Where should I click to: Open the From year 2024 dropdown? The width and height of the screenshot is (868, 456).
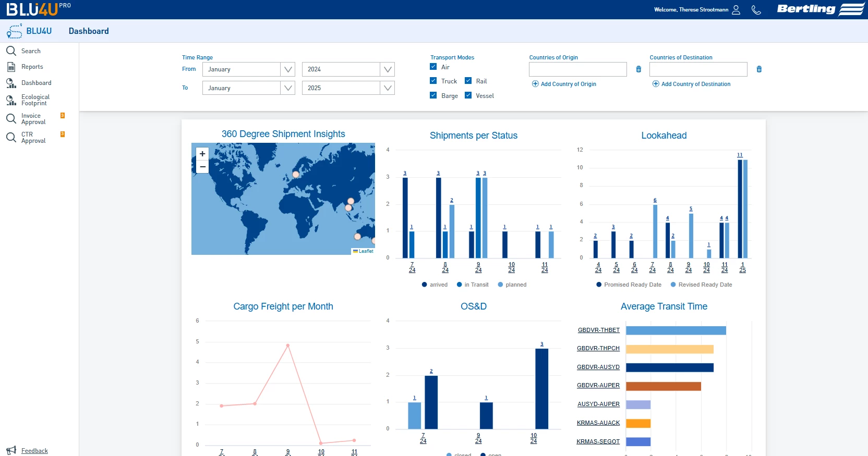click(x=387, y=69)
